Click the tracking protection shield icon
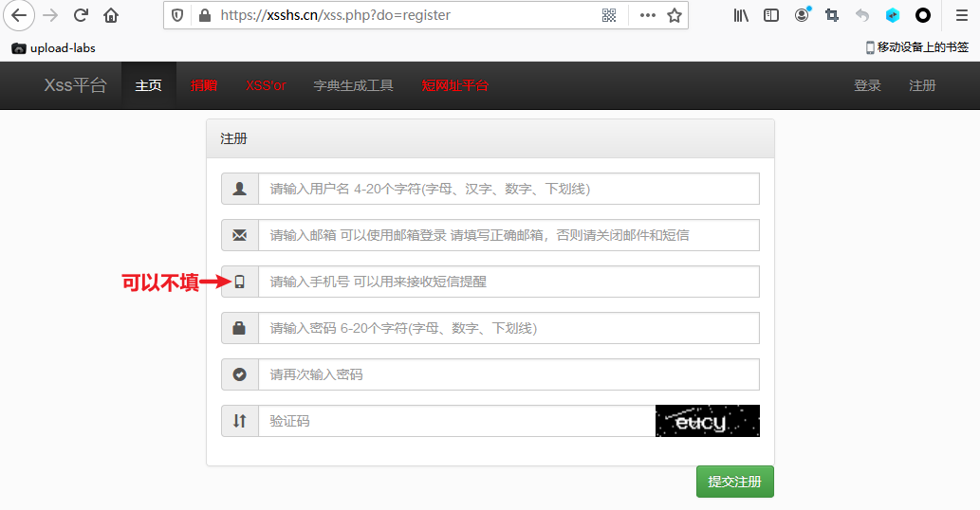 [177, 15]
